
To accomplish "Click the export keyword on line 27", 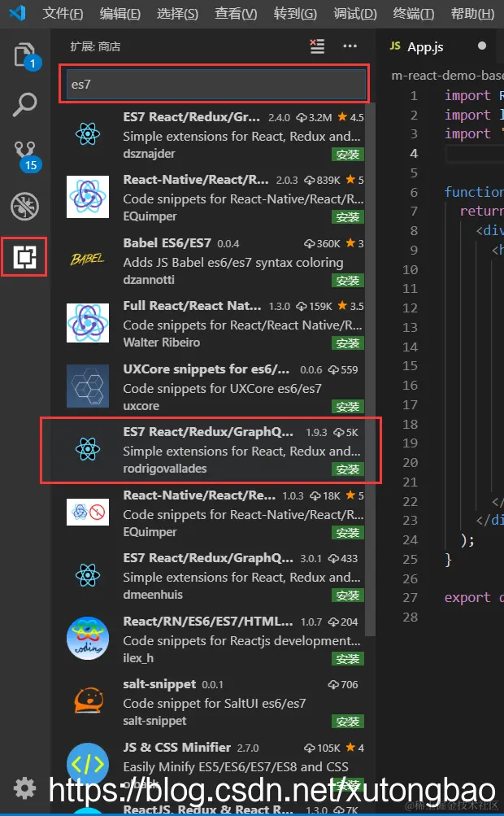I will click(x=467, y=597).
